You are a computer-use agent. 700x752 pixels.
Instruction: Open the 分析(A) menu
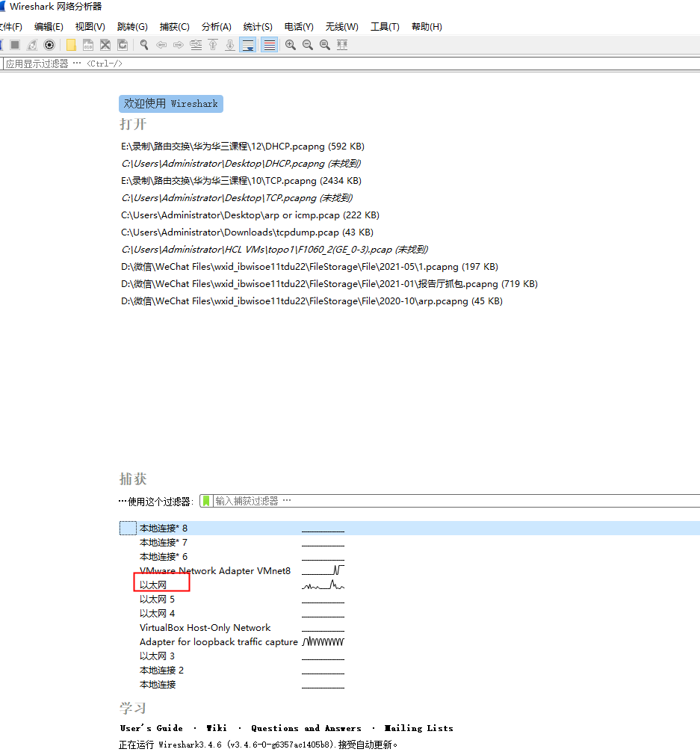pos(216,27)
